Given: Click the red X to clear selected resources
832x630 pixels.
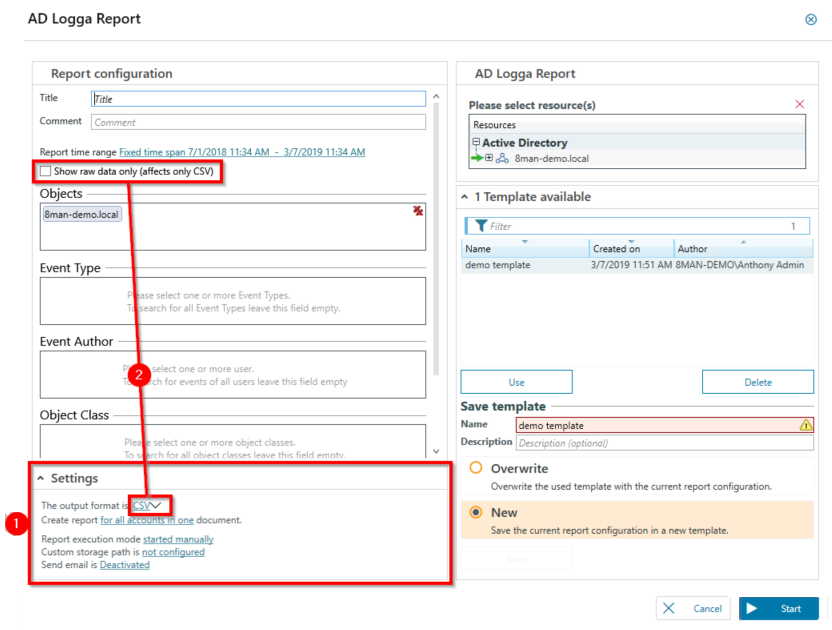Looking at the screenshot, I should pyautogui.click(x=799, y=104).
